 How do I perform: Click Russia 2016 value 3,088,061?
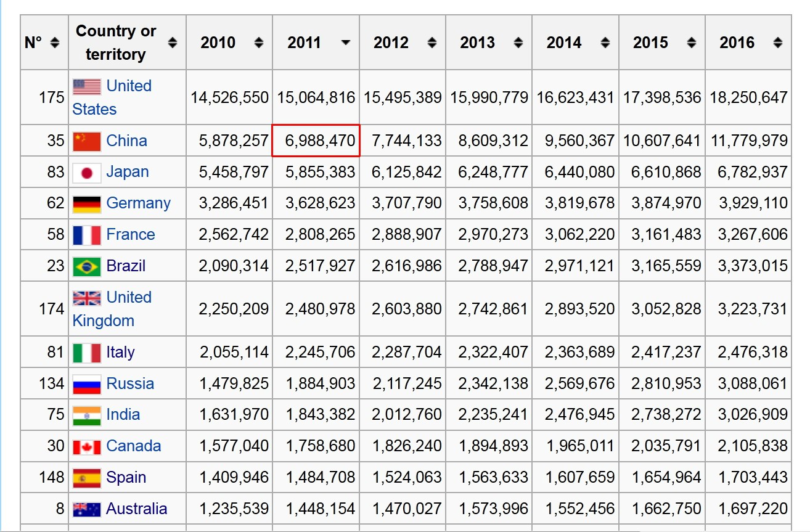point(753,384)
